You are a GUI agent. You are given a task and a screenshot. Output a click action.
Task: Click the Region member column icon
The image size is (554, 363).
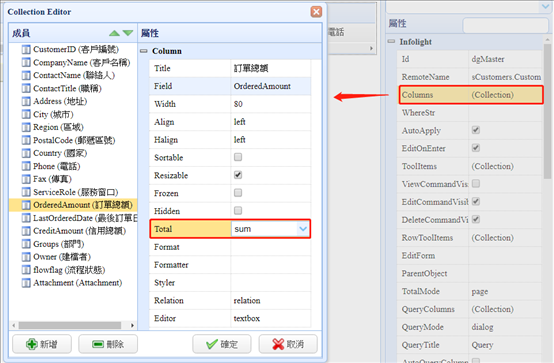tap(26, 127)
